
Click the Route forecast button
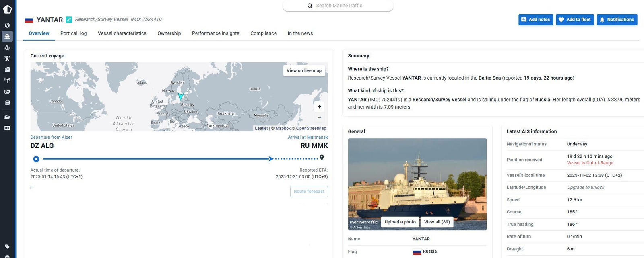coord(309,191)
